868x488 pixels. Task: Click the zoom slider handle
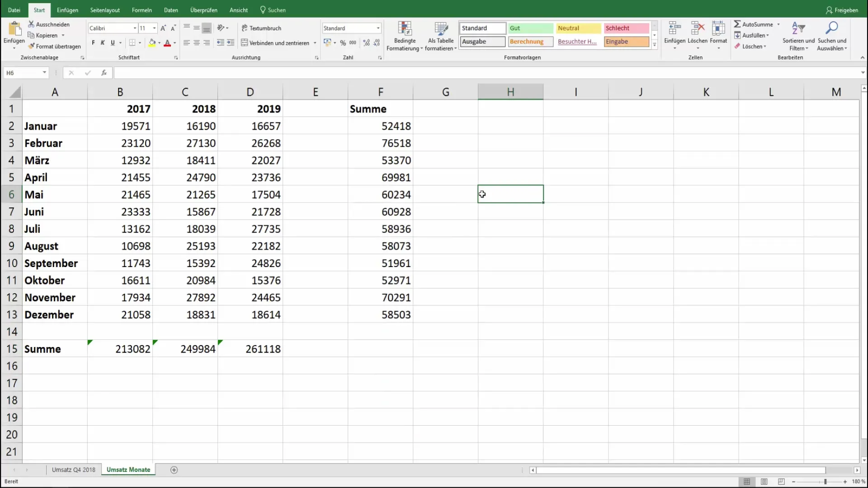click(x=825, y=482)
